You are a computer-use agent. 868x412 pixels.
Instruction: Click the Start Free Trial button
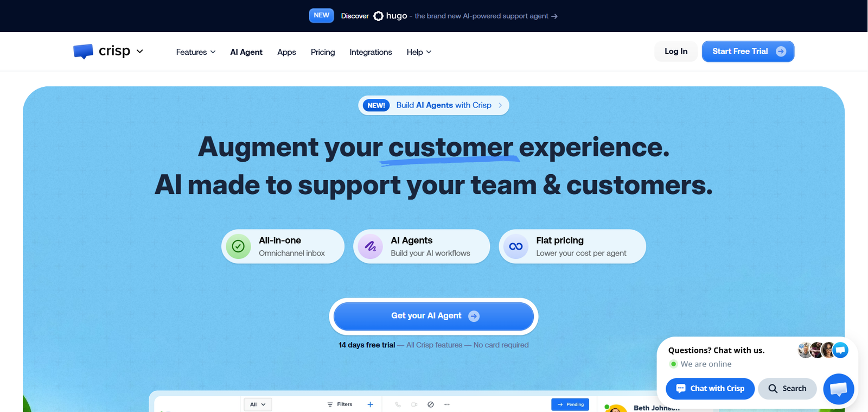748,51
